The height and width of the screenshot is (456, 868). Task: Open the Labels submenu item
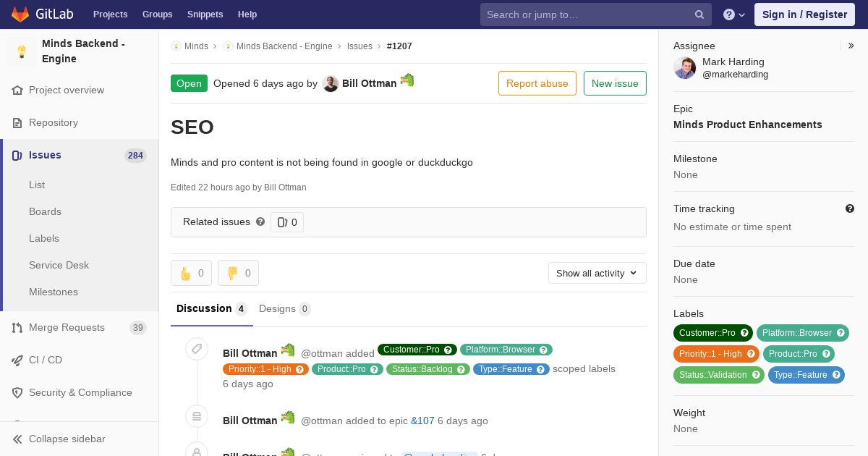(44, 239)
